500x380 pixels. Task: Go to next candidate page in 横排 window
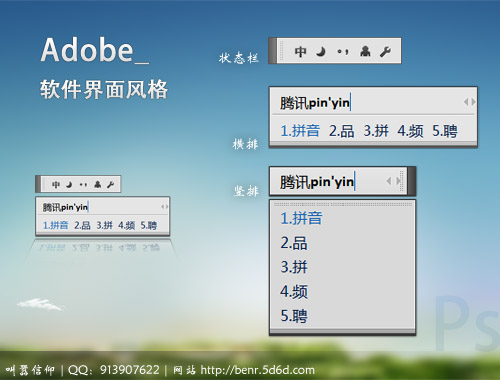[x=473, y=102]
